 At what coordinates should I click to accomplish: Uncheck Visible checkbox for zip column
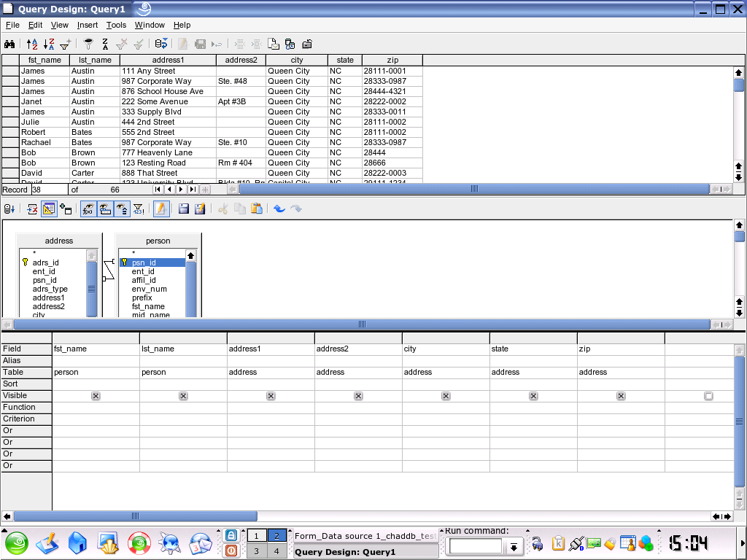pyautogui.click(x=621, y=396)
